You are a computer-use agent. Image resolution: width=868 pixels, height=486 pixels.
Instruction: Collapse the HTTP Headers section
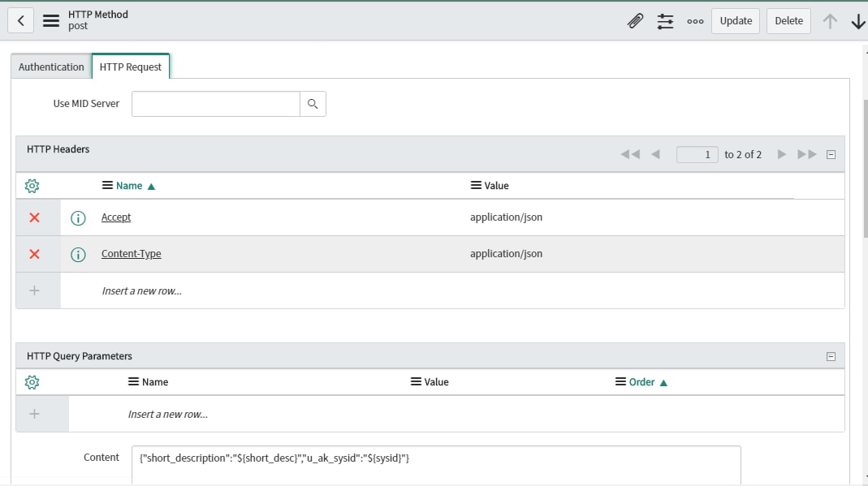[x=831, y=153]
